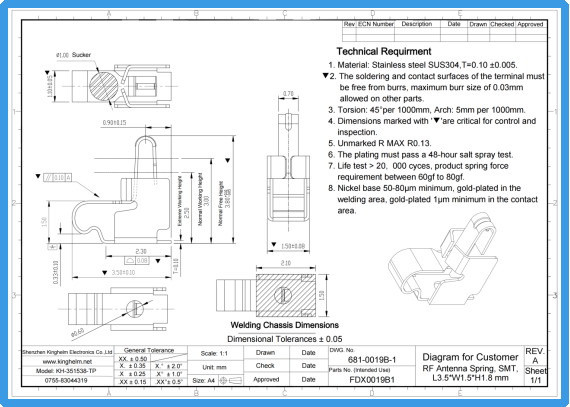Screen dimensions: 570x407
Task: Click the ø0.60 diameter callout
Action: (77, 333)
